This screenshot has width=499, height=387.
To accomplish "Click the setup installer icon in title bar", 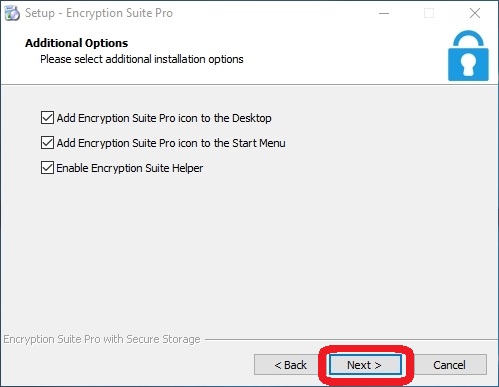I will 12,13.
